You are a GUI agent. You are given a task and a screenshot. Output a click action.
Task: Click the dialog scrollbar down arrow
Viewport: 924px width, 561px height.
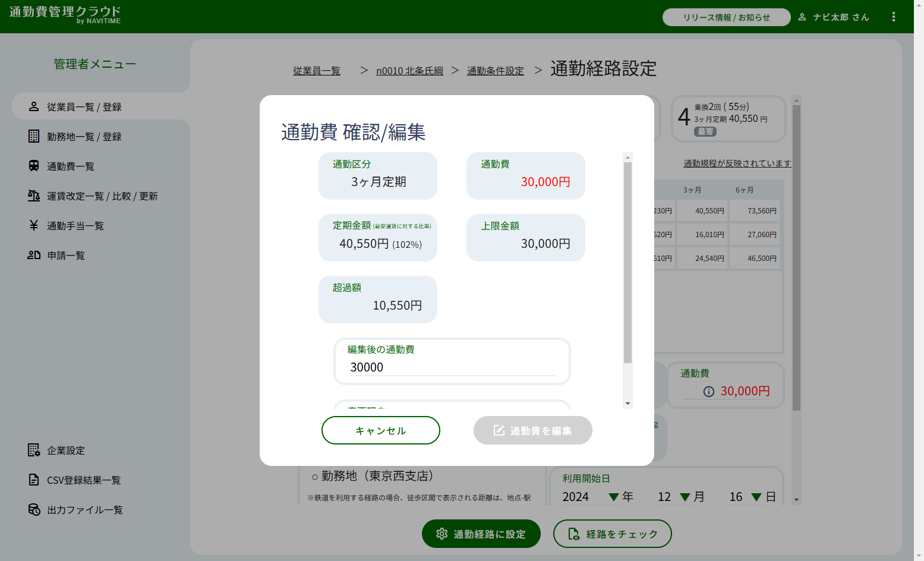coord(627,404)
